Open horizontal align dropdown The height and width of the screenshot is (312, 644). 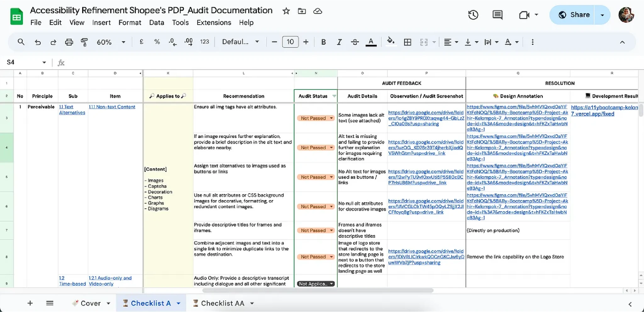[451, 42]
